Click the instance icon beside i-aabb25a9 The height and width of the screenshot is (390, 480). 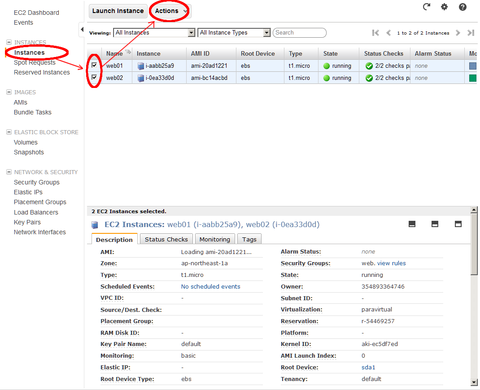pyautogui.click(x=141, y=66)
